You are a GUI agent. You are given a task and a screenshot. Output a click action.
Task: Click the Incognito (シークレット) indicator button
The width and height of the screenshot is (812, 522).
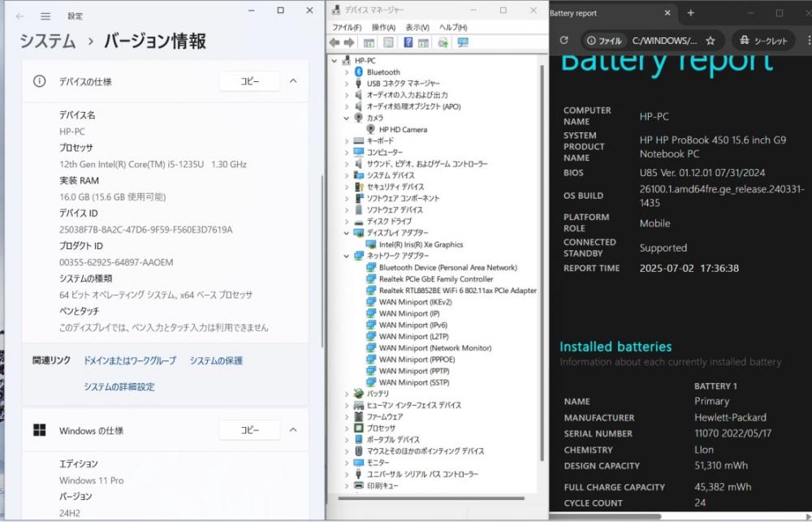tap(763, 41)
